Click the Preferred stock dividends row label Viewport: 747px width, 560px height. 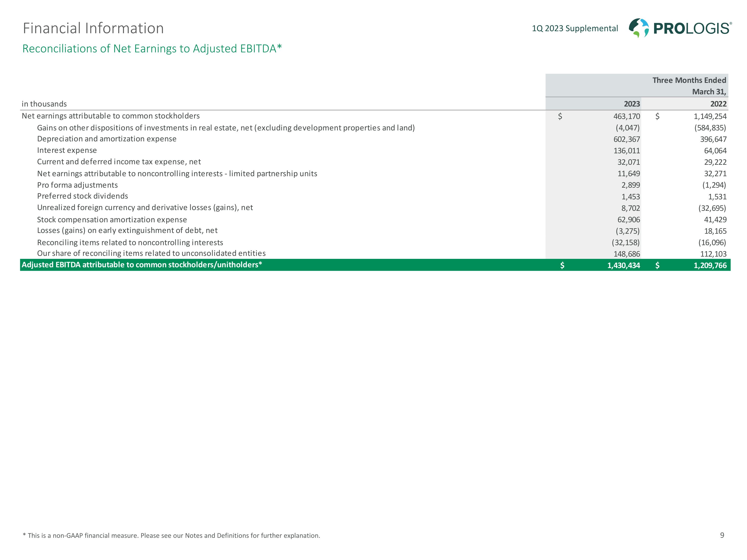pyautogui.click(x=82, y=196)
